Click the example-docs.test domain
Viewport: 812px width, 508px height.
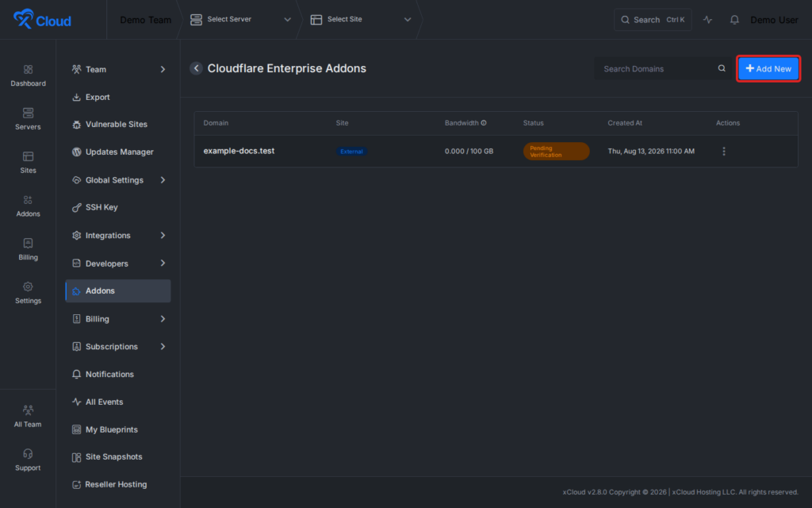tap(239, 151)
